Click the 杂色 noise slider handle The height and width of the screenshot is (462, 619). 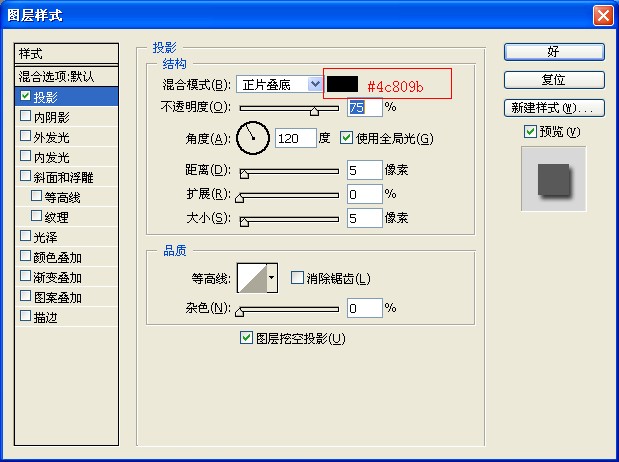[x=239, y=312]
